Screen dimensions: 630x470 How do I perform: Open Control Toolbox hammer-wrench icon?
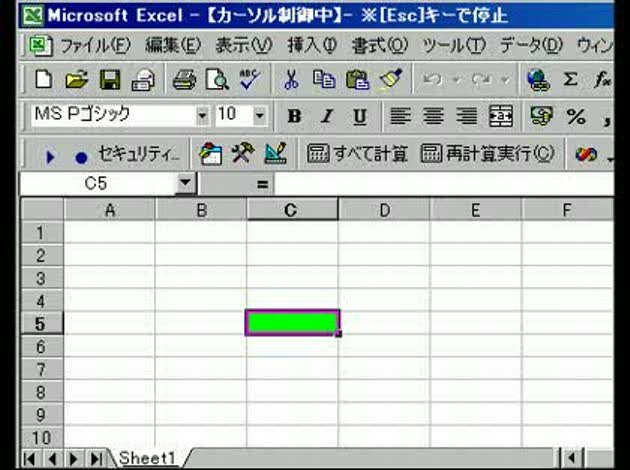[x=243, y=154]
